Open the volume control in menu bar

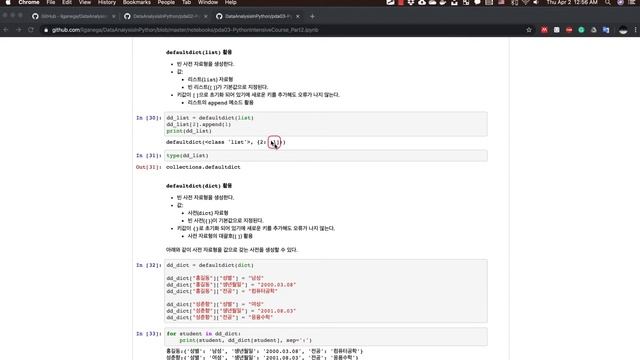[x=536, y=2]
